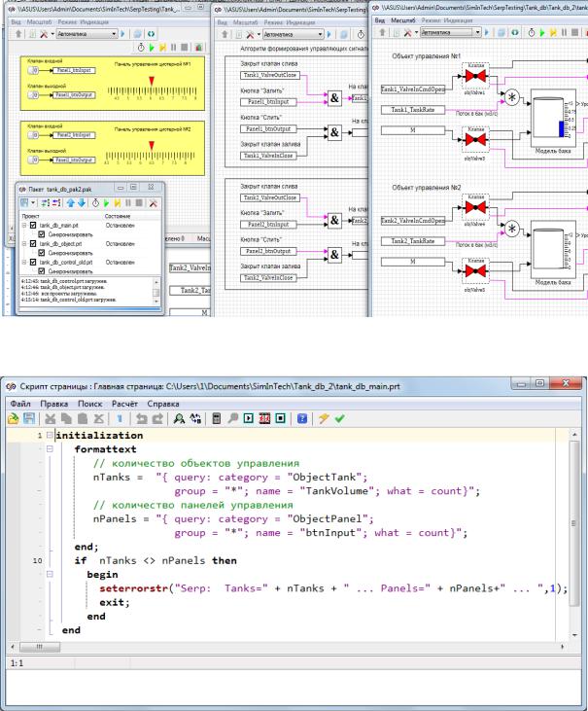Screen dimensions: 588x711
Task: Move the project up with the blue up arrow
Action: pyautogui.click(x=71, y=203)
